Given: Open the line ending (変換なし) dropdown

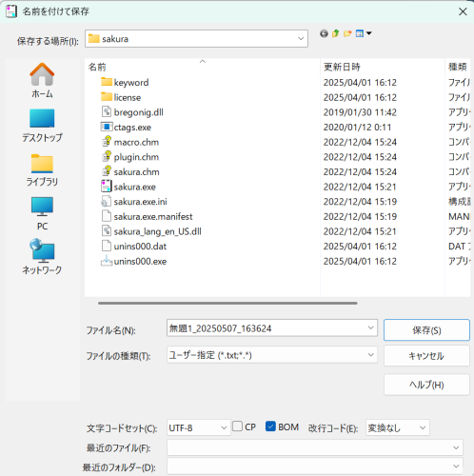Looking at the screenshot, I should coord(423,427).
